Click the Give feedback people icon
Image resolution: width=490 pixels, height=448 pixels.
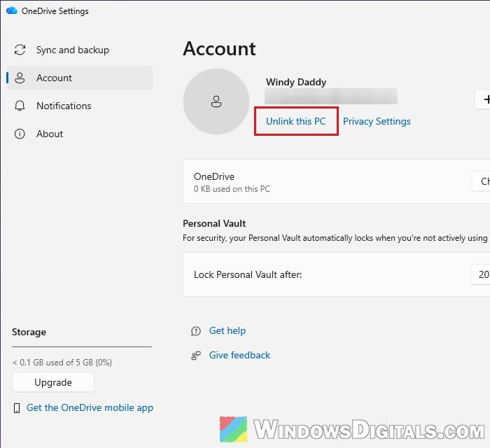coord(196,356)
